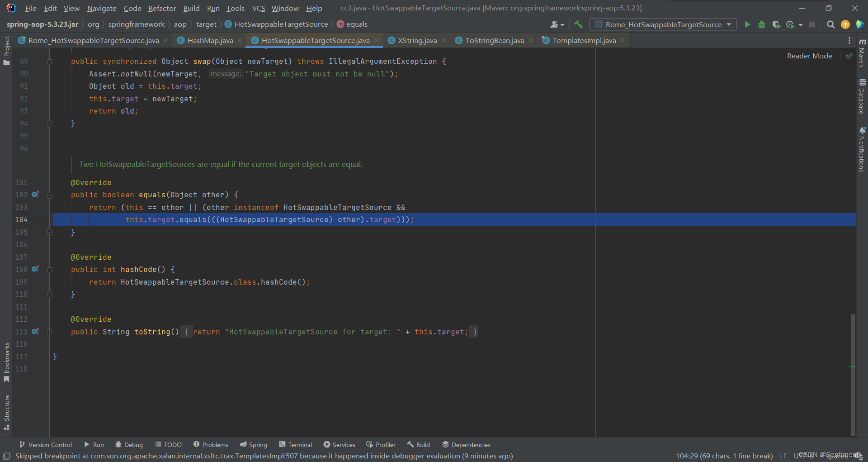Click the equals method breadcrumb
Screen dimensions: 868x462
click(x=352, y=24)
